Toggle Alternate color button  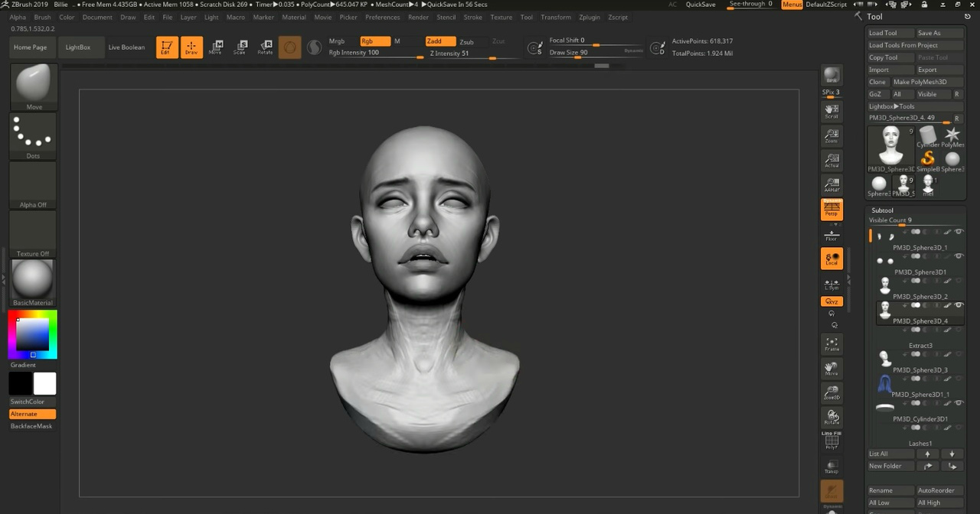click(33, 414)
